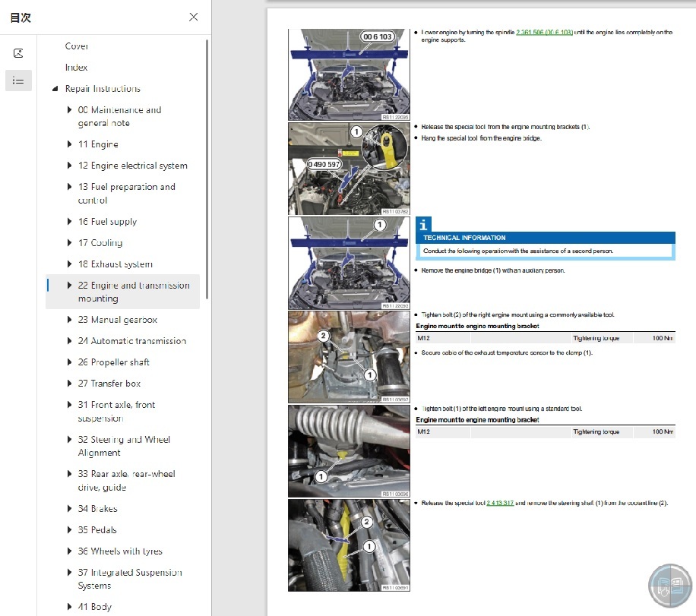The width and height of the screenshot is (696, 616).
Task: Click the engine bridge removal photo
Action: 348,261
